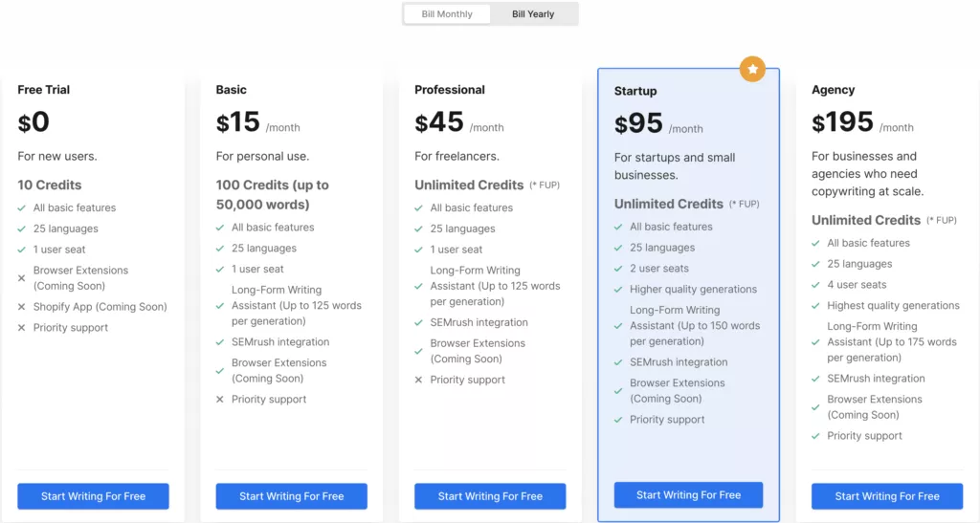This screenshot has width=980, height=523.
Task: Click checkmark next to Highest quality generations
Action: tap(815, 306)
